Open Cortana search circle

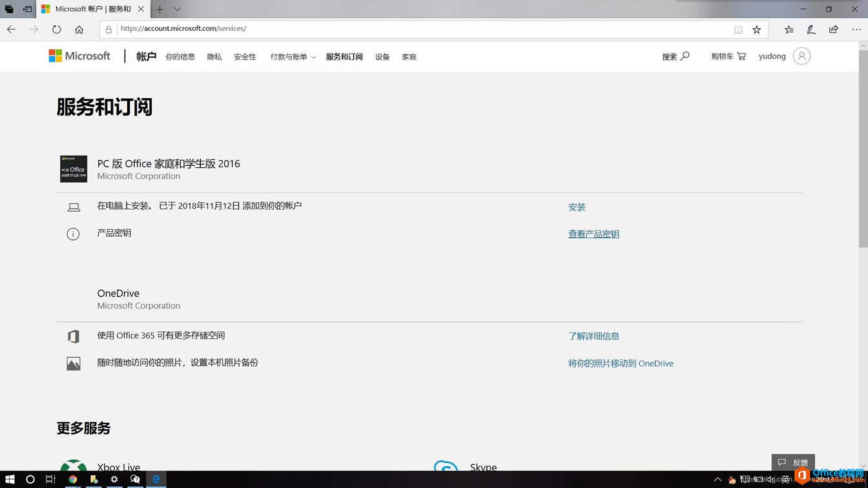pyautogui.click(x=30, y=480)
